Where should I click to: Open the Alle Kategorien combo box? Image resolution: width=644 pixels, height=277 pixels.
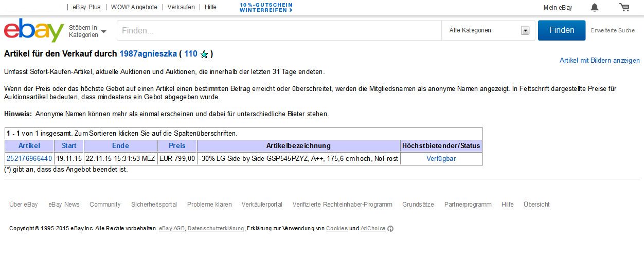[489, 30]
